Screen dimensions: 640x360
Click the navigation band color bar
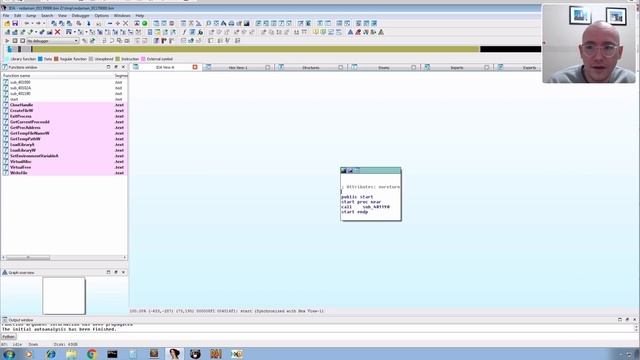273,49
